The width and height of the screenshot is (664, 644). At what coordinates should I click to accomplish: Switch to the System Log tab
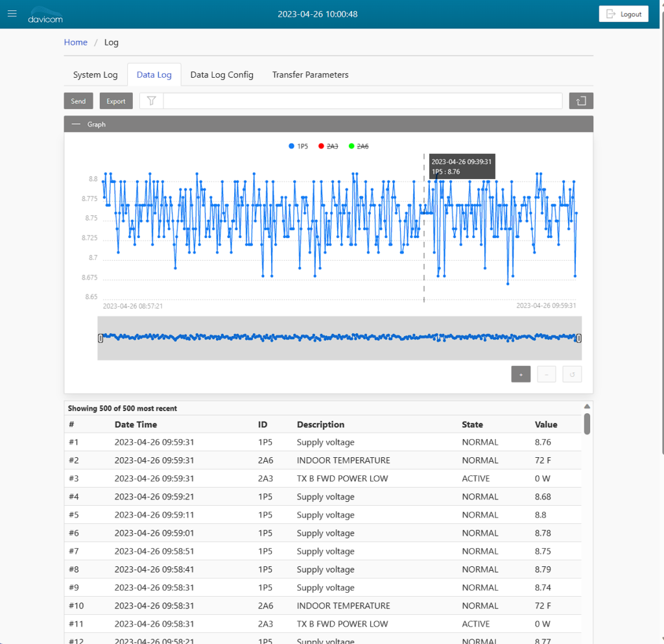point(95,75)
